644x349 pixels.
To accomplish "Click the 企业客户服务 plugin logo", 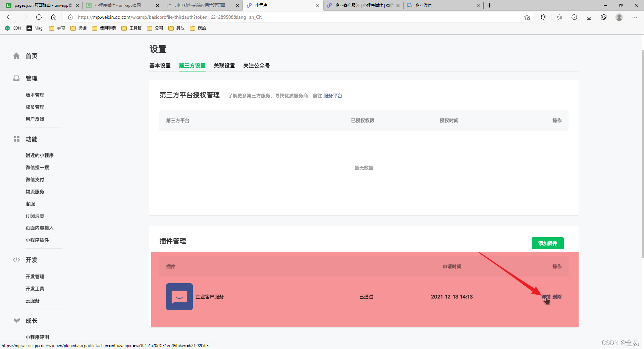I will [179, 297].
